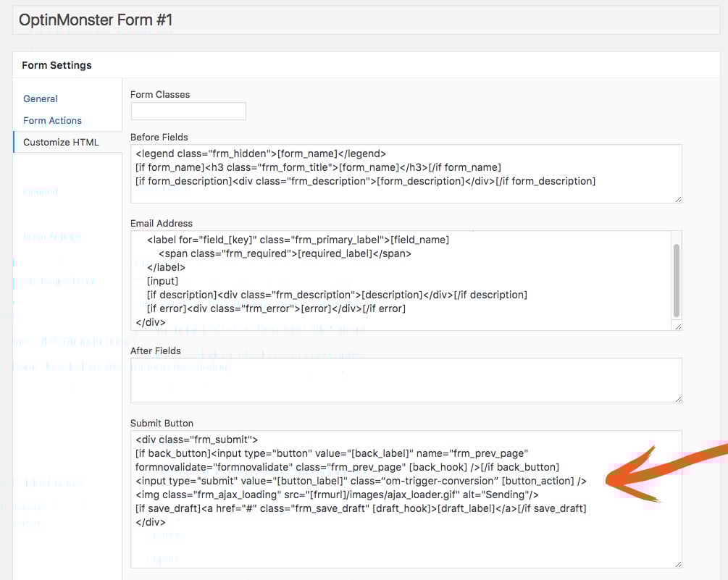Click the "[input]" line in Email Address
This screenshot has width=728, height=580.
tap(162, 281)
